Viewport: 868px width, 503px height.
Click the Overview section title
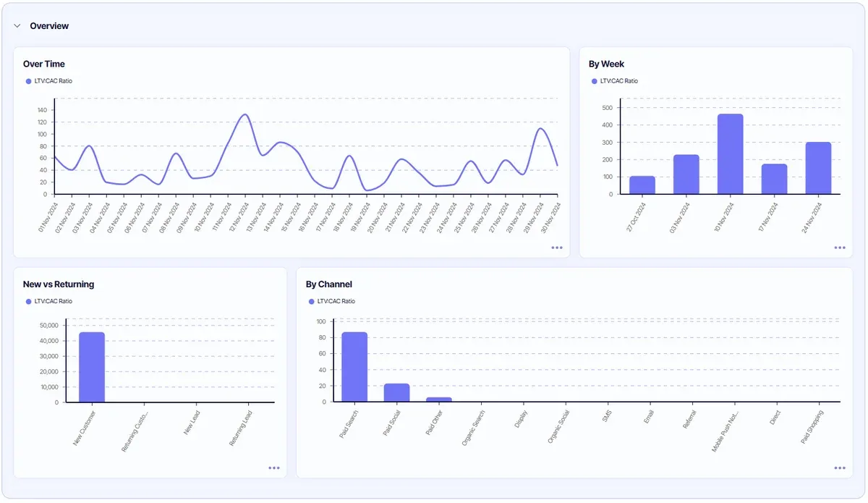(49, 26)
